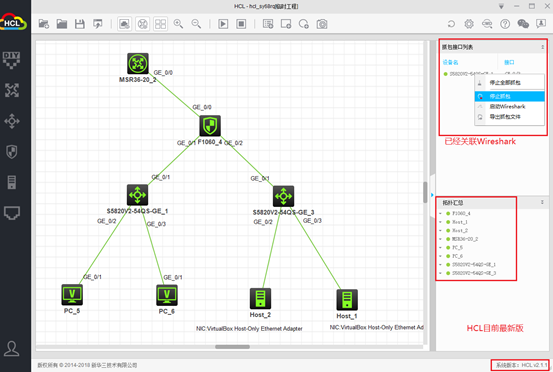Select the PC_6 virtual PC node
Screen dimensions: 553x372
click(167, 295)
